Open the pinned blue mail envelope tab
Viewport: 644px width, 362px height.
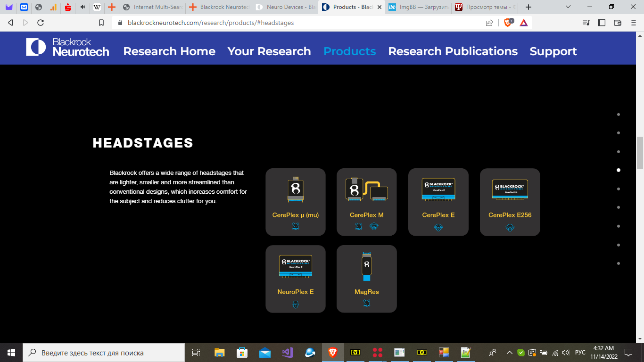tap(24, 7)
